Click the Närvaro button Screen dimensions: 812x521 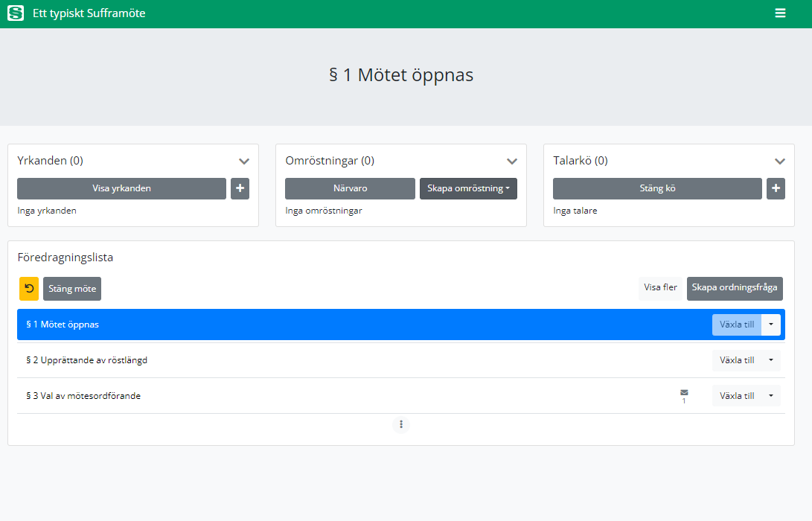(x=350, y=188)
